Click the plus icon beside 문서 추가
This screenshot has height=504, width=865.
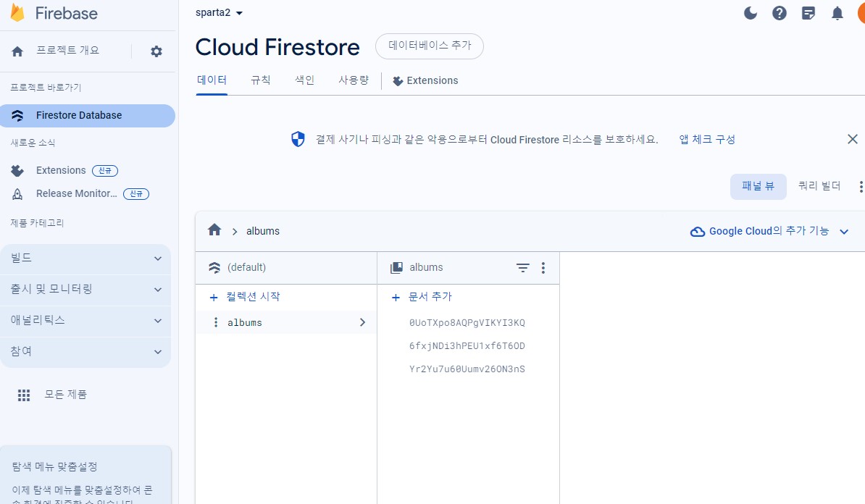coord(396,298)
